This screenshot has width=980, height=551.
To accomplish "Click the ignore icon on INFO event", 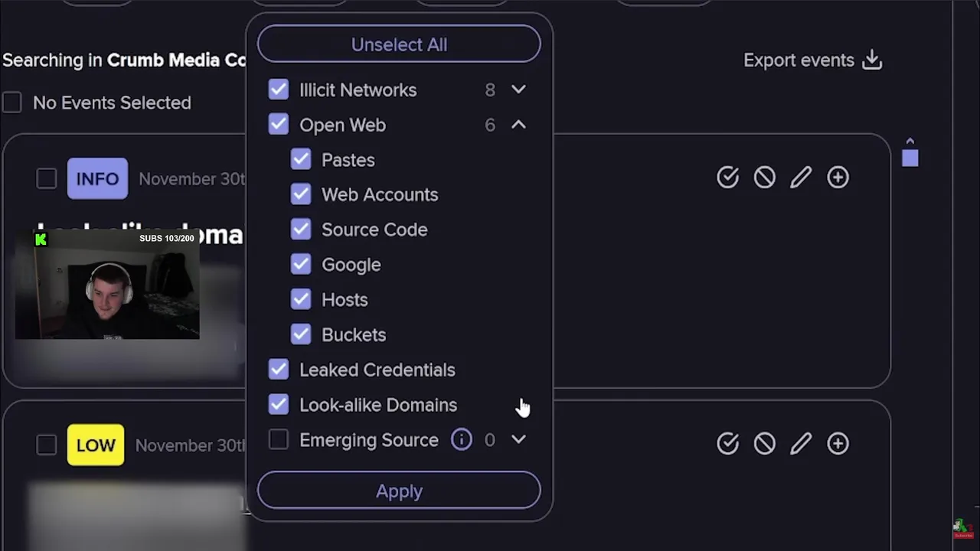I will click(764, 178).
